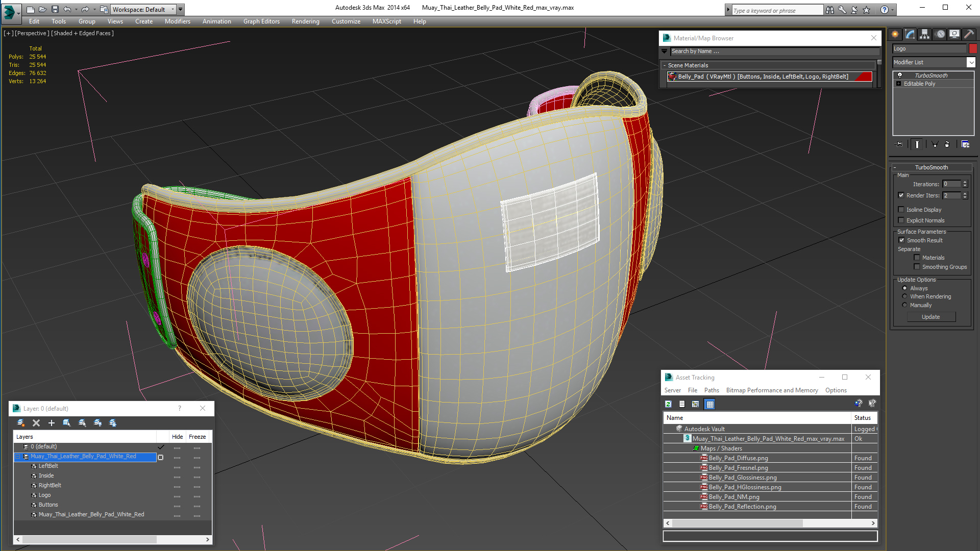Open Bitmap Performance and Memory menu
Viewport: 980px width, 551px height.
point(772,390)
